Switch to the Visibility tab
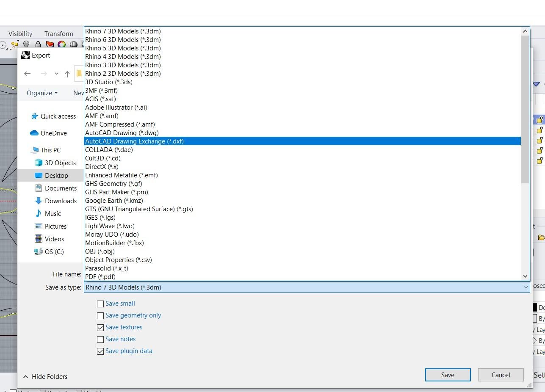545x392 pixels. pos(20,33)
